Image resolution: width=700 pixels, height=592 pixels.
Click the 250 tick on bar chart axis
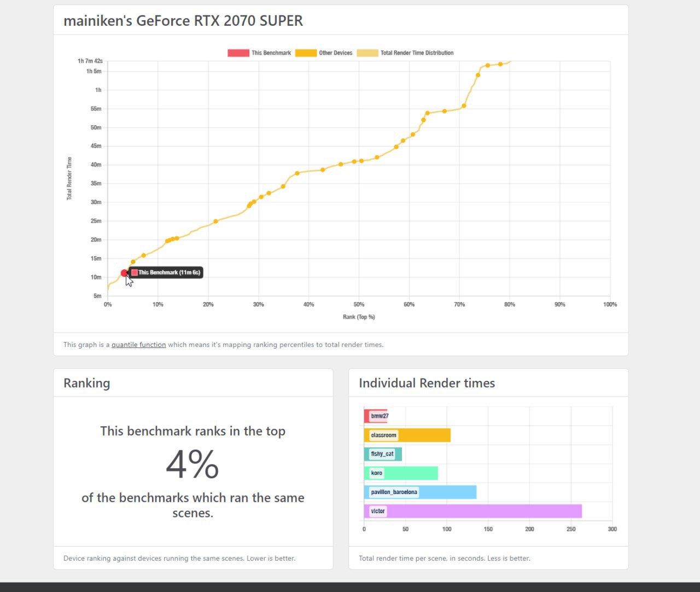(x=571, y=529)
